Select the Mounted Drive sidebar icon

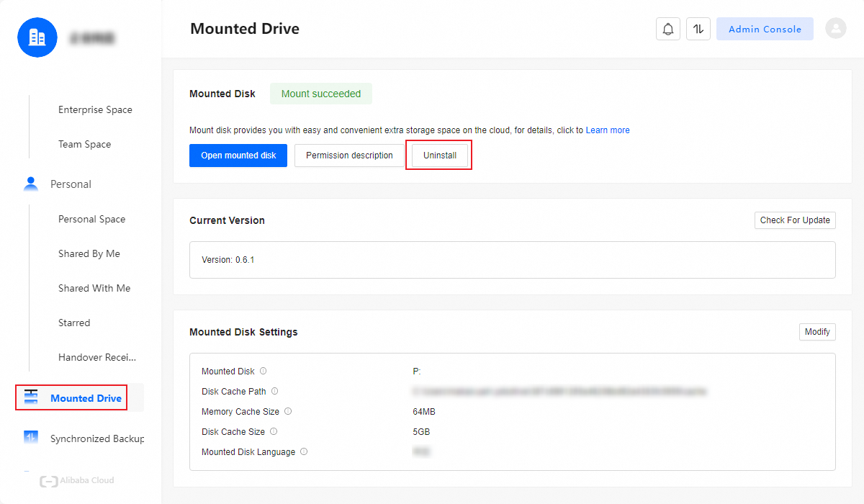[x=30, y=397]
